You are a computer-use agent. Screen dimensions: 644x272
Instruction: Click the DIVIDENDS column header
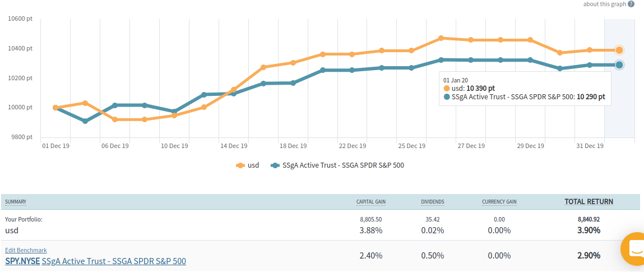pos(433,202)
